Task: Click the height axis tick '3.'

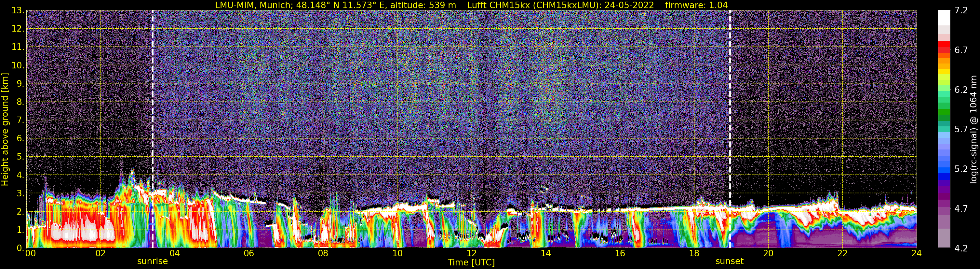Action: coord(20,193)
